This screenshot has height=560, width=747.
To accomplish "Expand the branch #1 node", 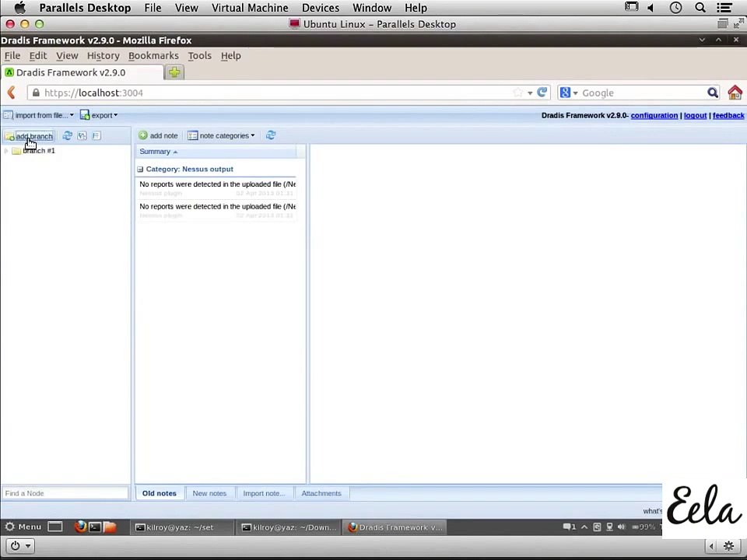I will point(6,151).
